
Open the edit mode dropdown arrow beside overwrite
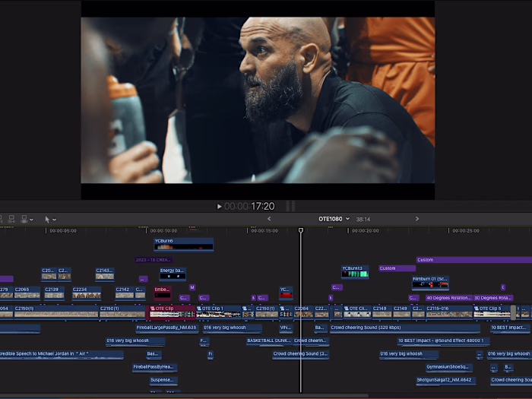pos(32,220)
